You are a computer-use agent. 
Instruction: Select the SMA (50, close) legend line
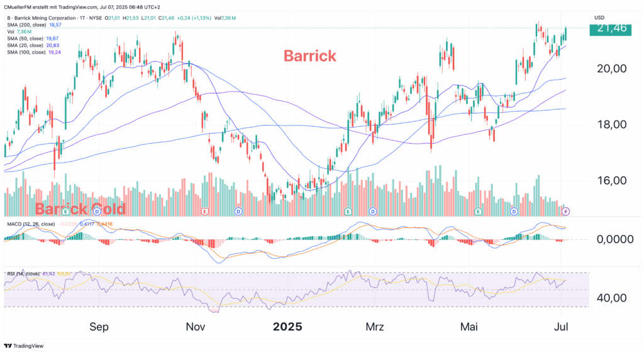[33, 38]
